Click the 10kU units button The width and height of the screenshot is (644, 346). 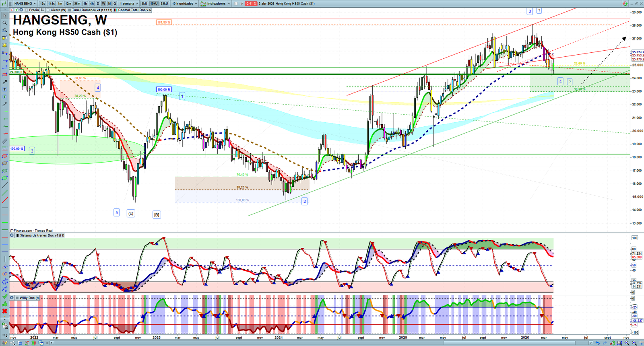tap(154, 4)
